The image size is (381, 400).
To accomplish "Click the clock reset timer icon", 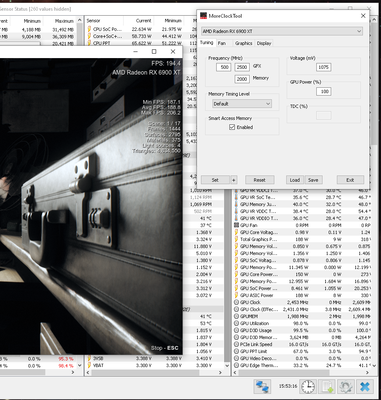I will 308,387.
